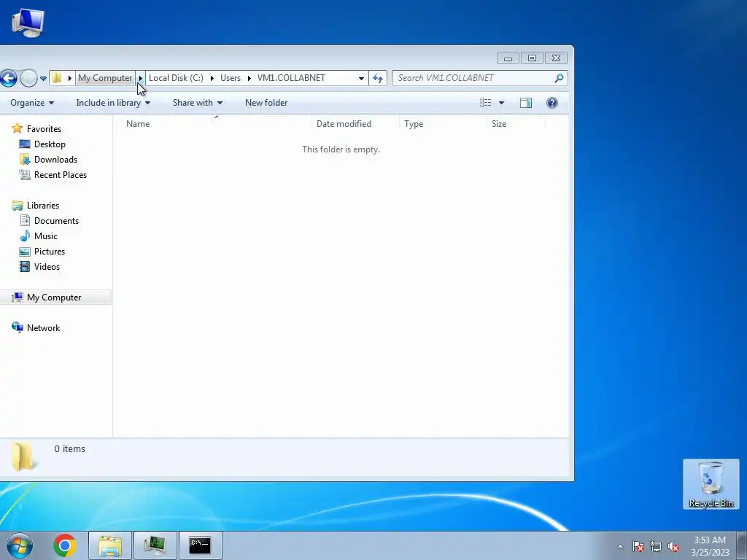Open Include in library menu
Viewport: 747px width, 560px height.
click(x=113, y=103)
